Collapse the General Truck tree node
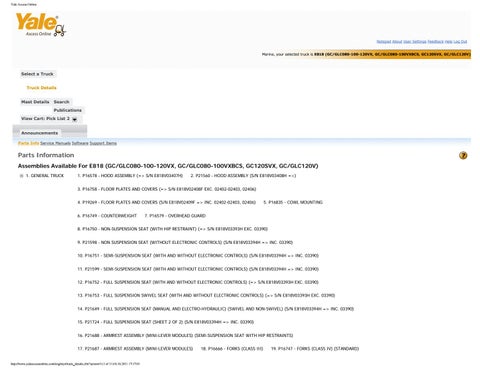Viewport: 480px width, 371px height. (x=21, y=176)
